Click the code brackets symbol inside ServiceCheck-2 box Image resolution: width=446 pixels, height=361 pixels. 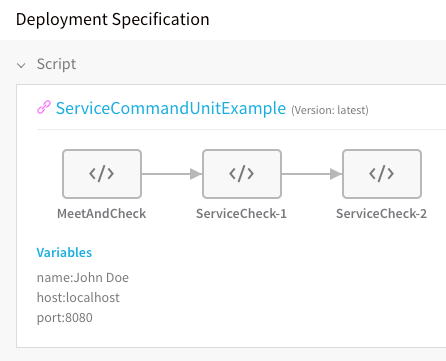[382, 174]
